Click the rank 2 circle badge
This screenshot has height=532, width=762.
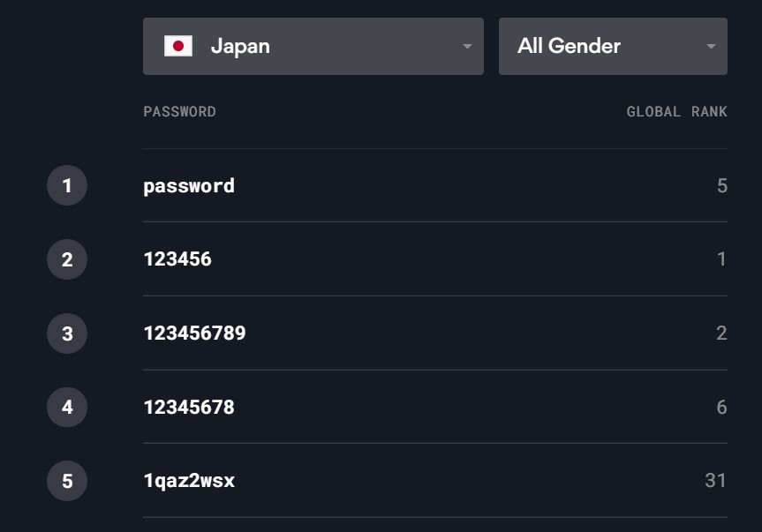pos(67,260)
